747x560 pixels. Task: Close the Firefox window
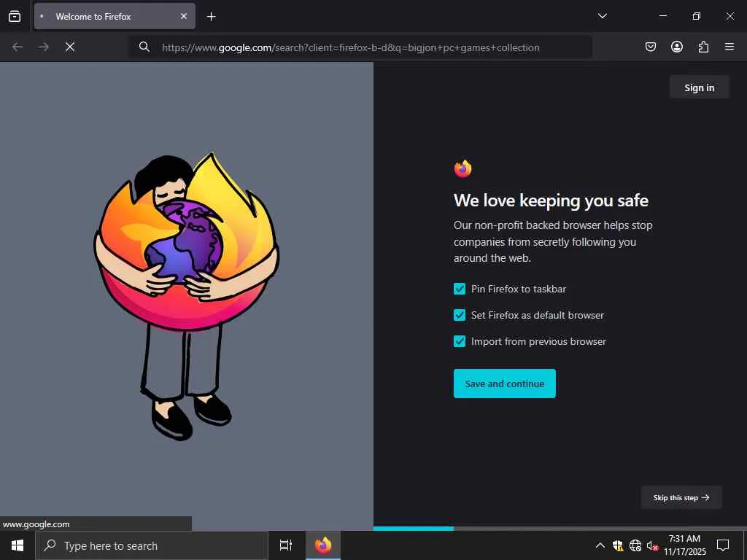click(729, 16)
